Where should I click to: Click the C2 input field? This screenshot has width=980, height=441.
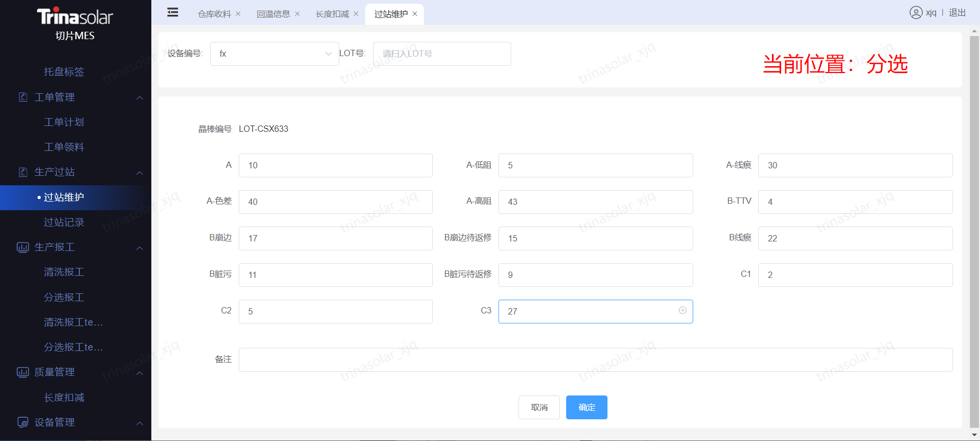coord(335,311)
